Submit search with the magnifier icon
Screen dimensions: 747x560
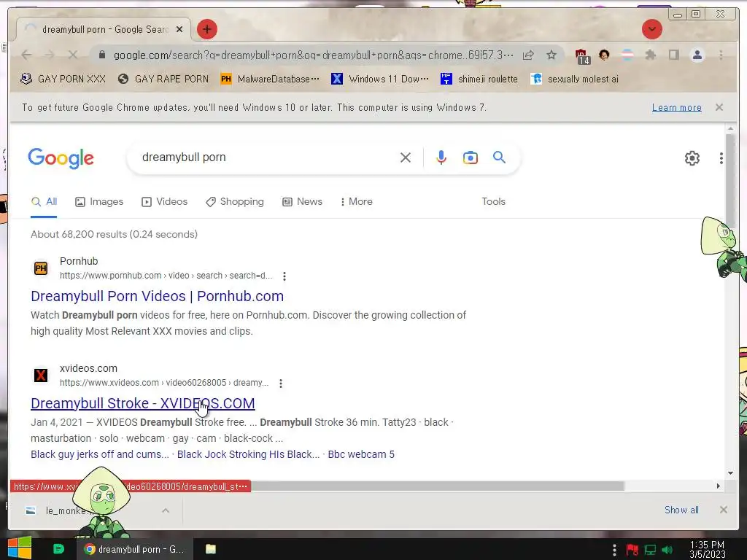(499, 157)
